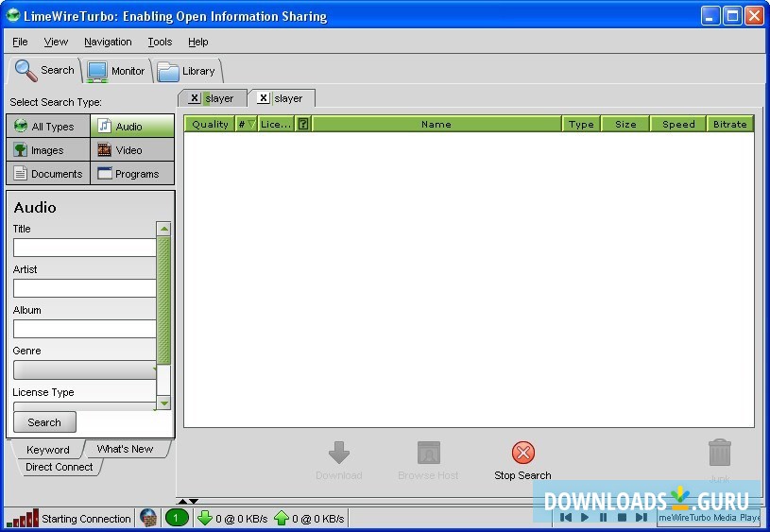Click into the Album input field
Image resolution: width=770 pixels, height=532 pixels.
(84, 329)
